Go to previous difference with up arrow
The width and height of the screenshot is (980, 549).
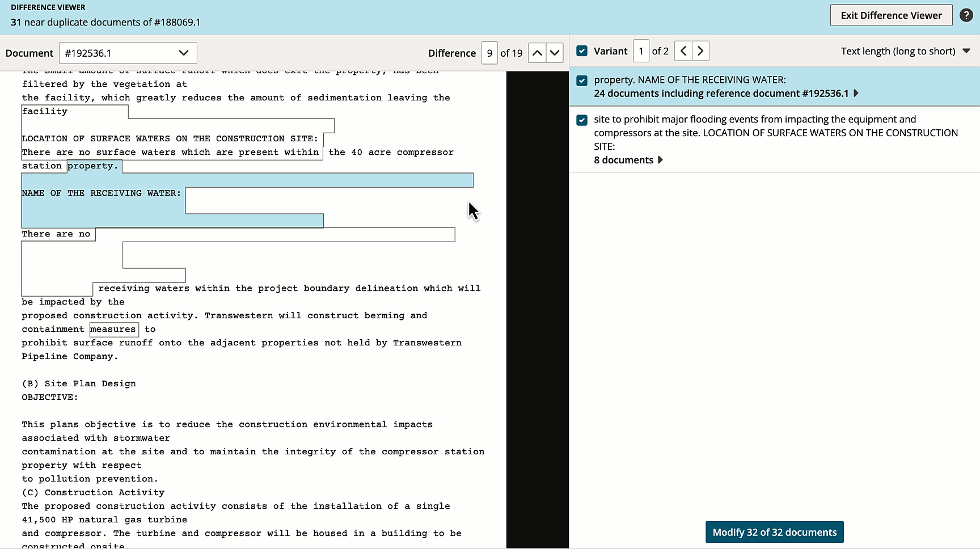(x=537, y=53)
